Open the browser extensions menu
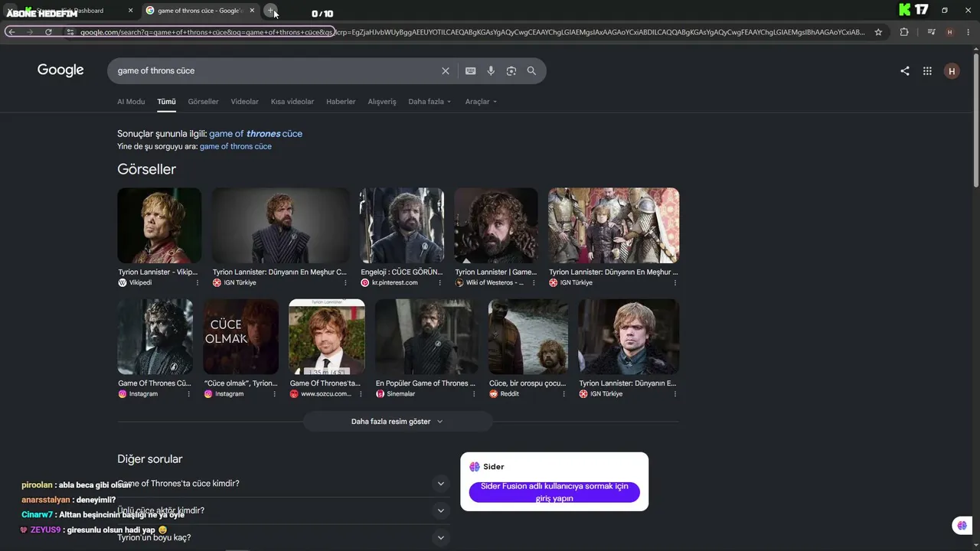Screen dimensions: 980x551 (x=904, y=32)
